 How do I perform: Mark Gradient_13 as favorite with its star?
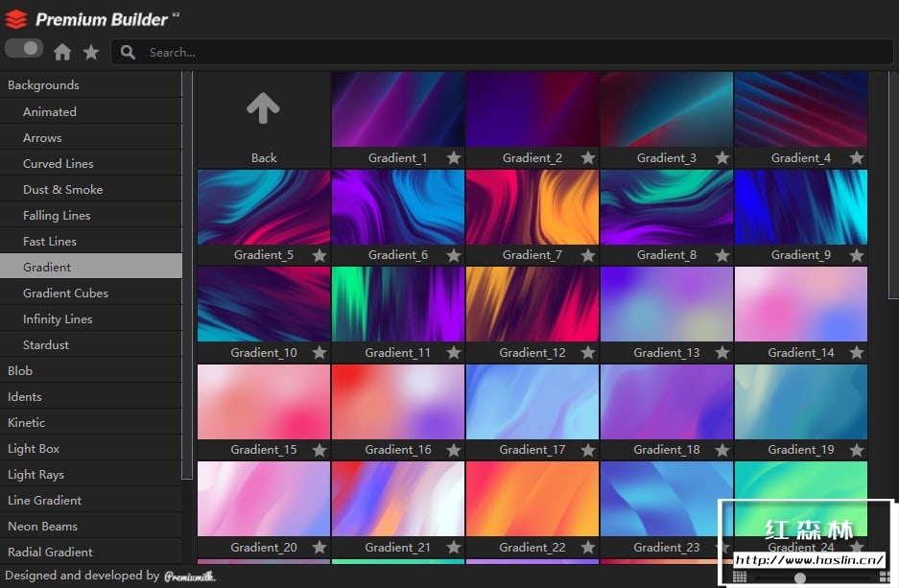pyautogui.click(x=722, y=353)
